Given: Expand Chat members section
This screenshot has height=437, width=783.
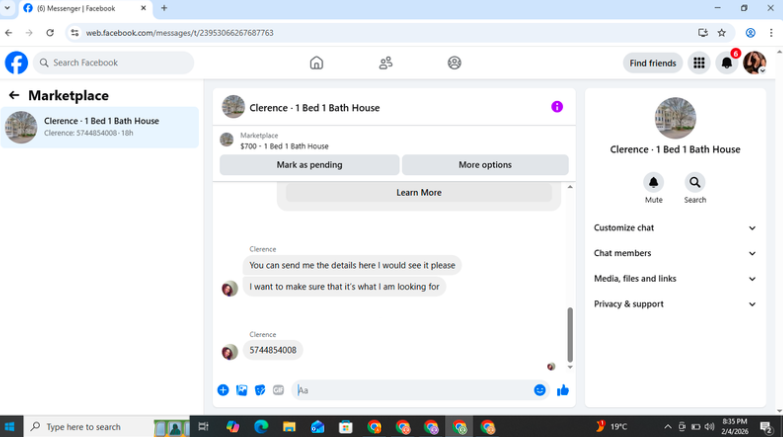Looking at the screenshot, I should click(675, 253).
